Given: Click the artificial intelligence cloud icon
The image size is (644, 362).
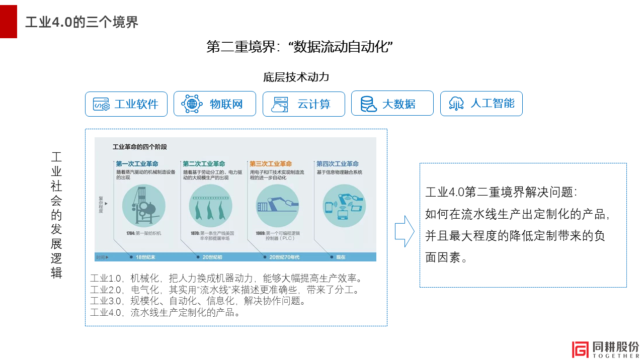Looking at the screenshot, I should [x=456, y=104].
